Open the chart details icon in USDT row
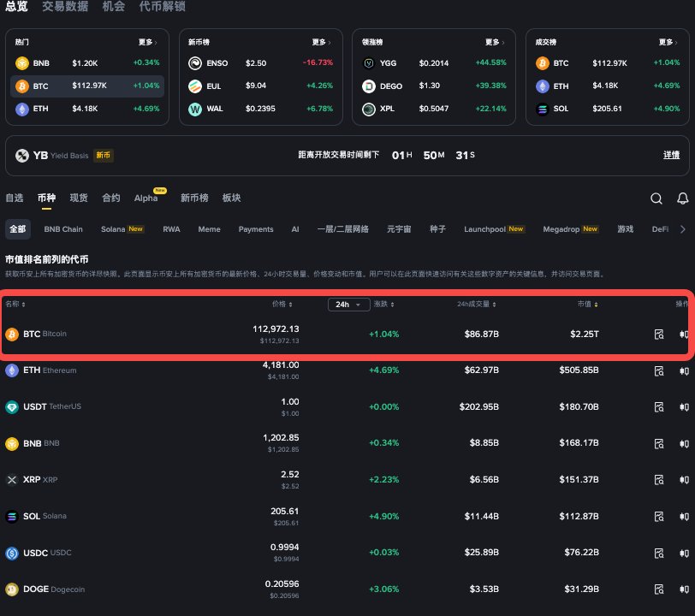This screenshot has height=616, width=695. coord(658,407)
